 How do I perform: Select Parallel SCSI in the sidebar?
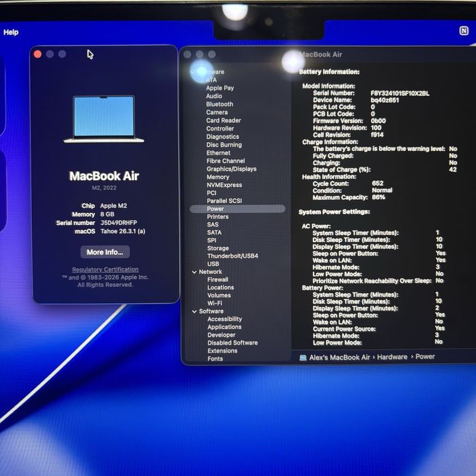(224, 201)
